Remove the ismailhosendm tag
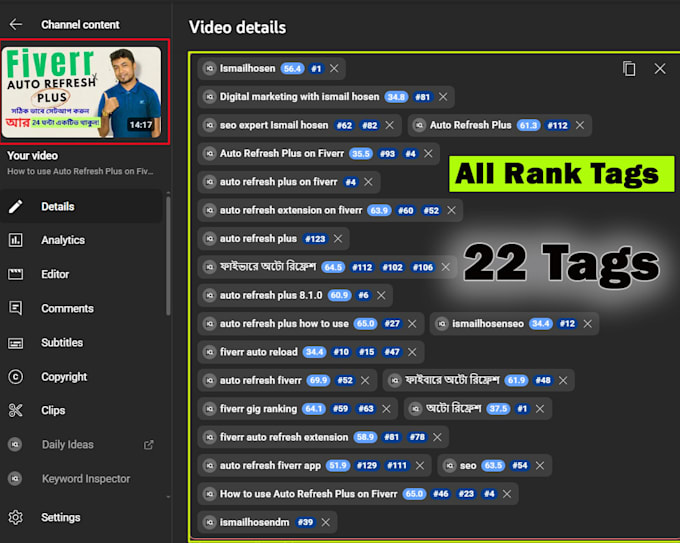 326,522
